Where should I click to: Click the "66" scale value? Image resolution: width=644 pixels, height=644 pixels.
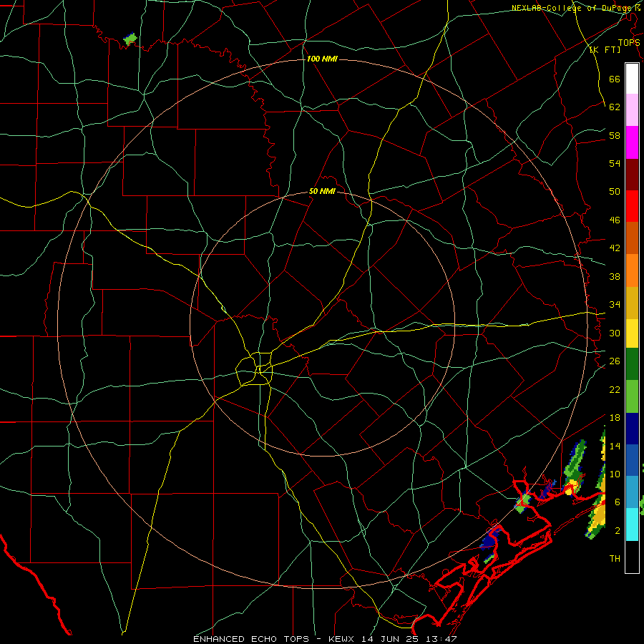pyautogui.click(x=615, y=79)
